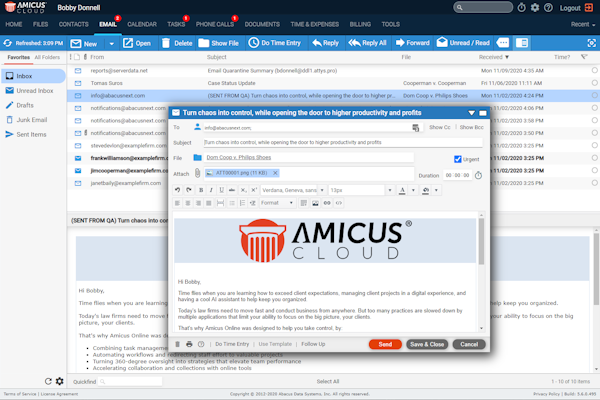Open Billing menu

(360, 24)
